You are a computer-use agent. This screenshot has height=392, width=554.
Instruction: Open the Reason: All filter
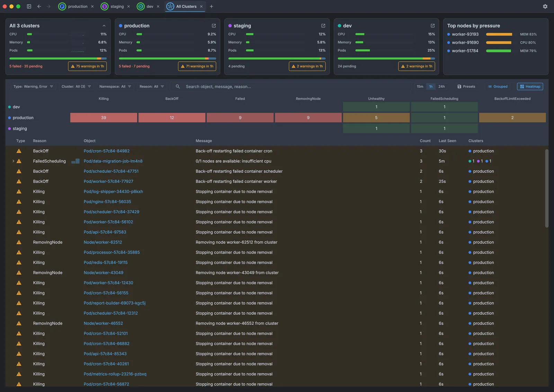[152, 87]
